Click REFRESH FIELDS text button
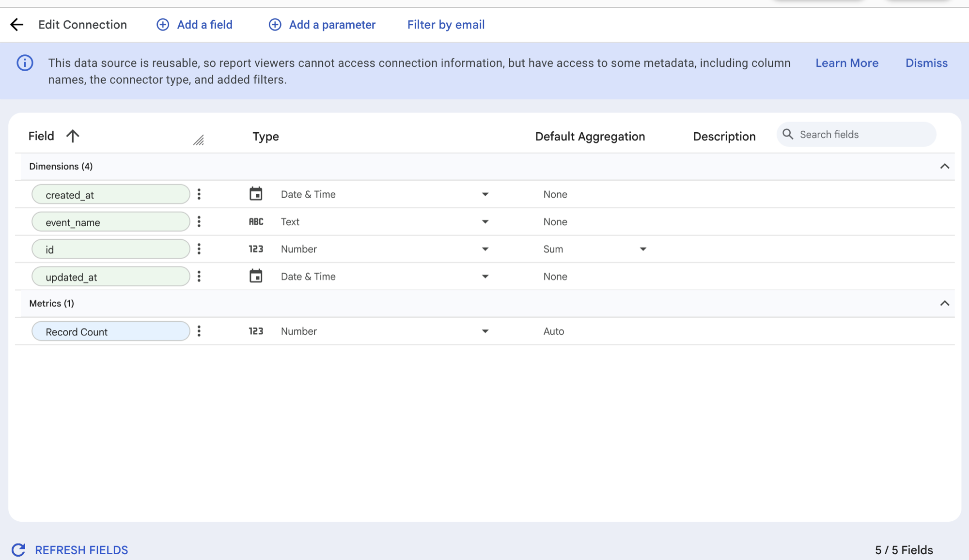The width and height of the screenshot is (969, 560). [81, 550]
